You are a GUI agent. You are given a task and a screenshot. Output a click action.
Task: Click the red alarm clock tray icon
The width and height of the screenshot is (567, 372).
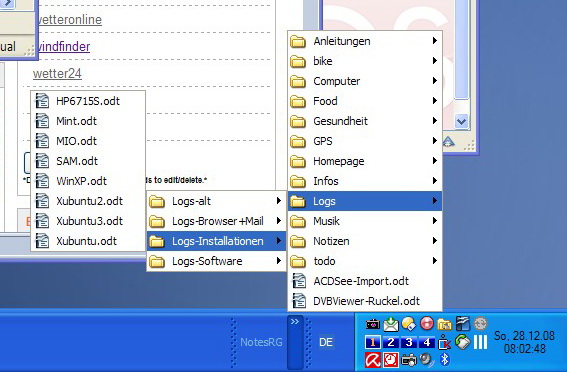coord(391,360)
